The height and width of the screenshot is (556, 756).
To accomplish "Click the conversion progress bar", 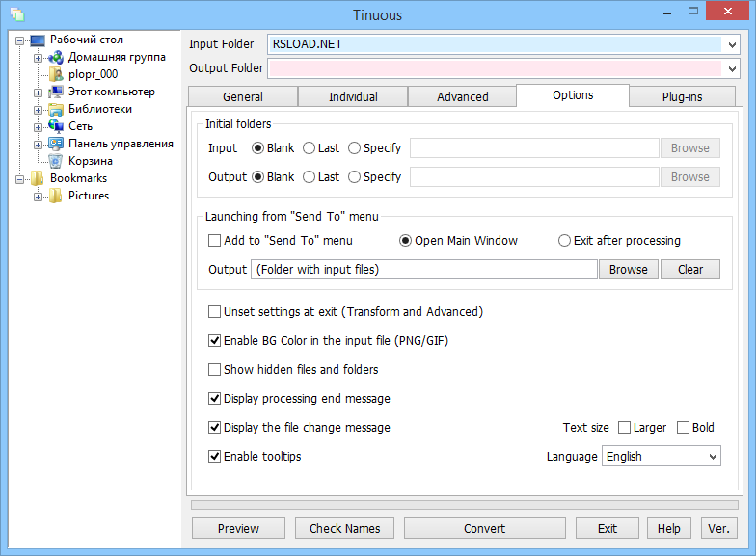I will pos(465,505).
